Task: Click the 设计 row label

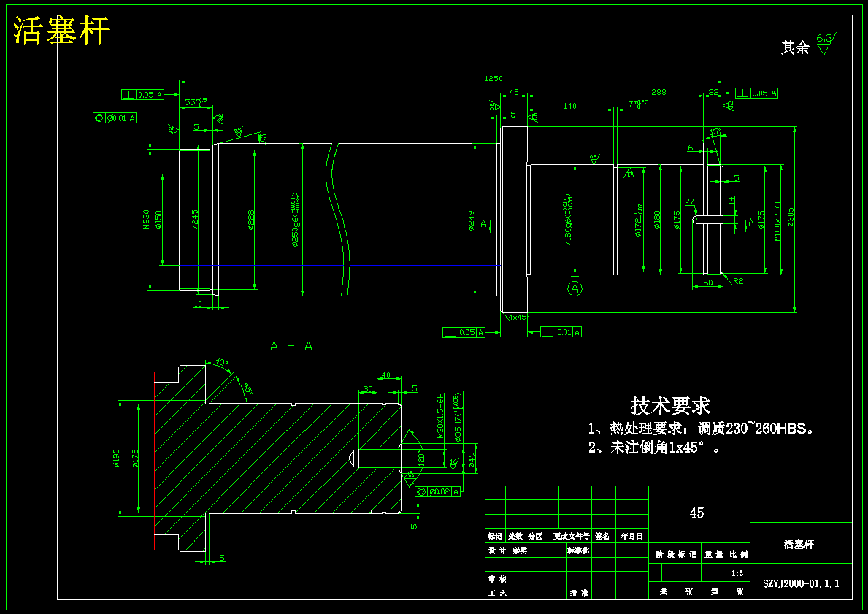Action: coord(498,550)
